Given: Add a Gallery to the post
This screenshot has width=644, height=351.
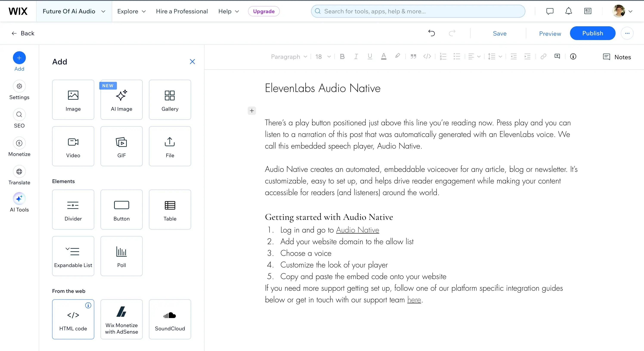Looking at the screenshot, I should coord(170,99).
